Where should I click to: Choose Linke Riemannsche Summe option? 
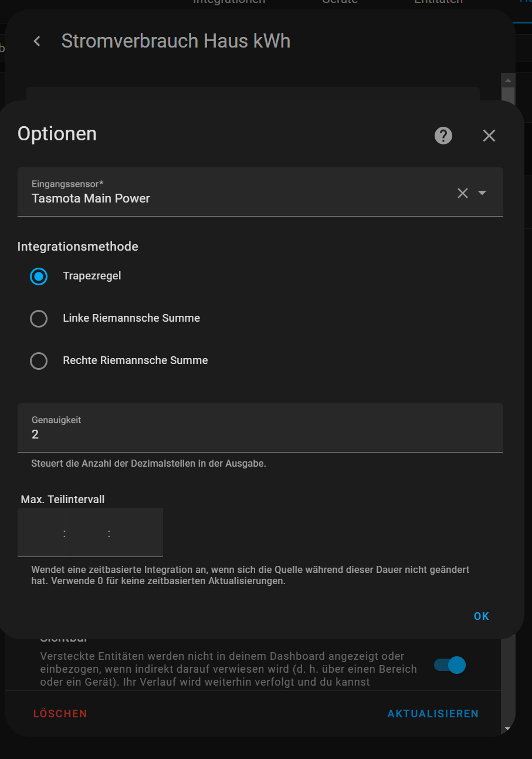[x=39, y=319]
